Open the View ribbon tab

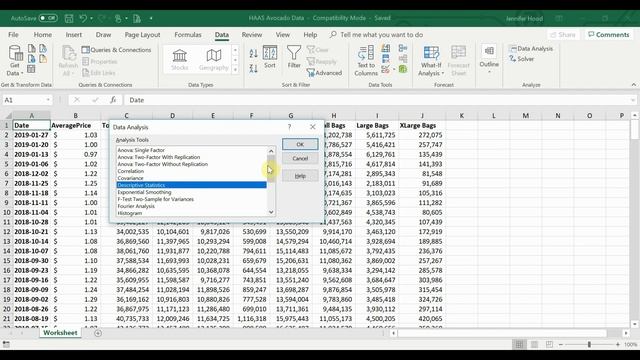point(282,35)
